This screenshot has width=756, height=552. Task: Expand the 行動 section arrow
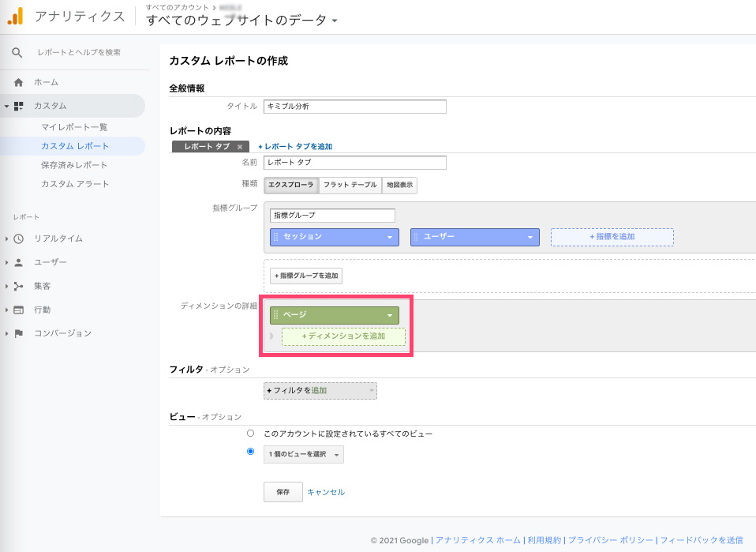point(6,310)
